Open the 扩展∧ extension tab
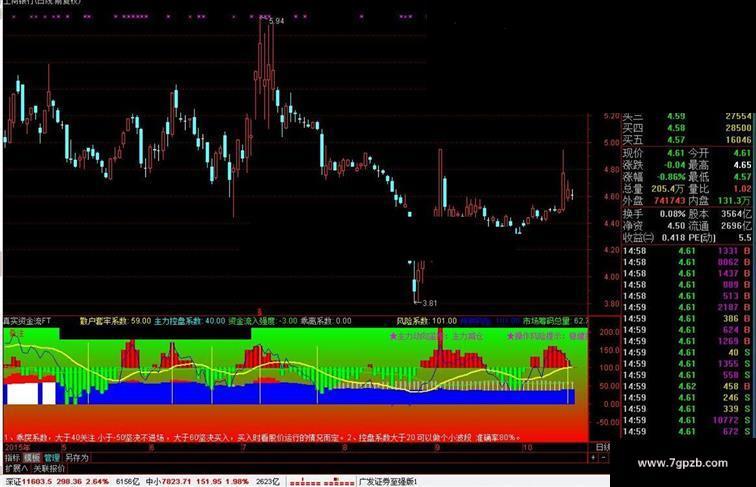Screen dimensions: 756x487 coord(16,468)
